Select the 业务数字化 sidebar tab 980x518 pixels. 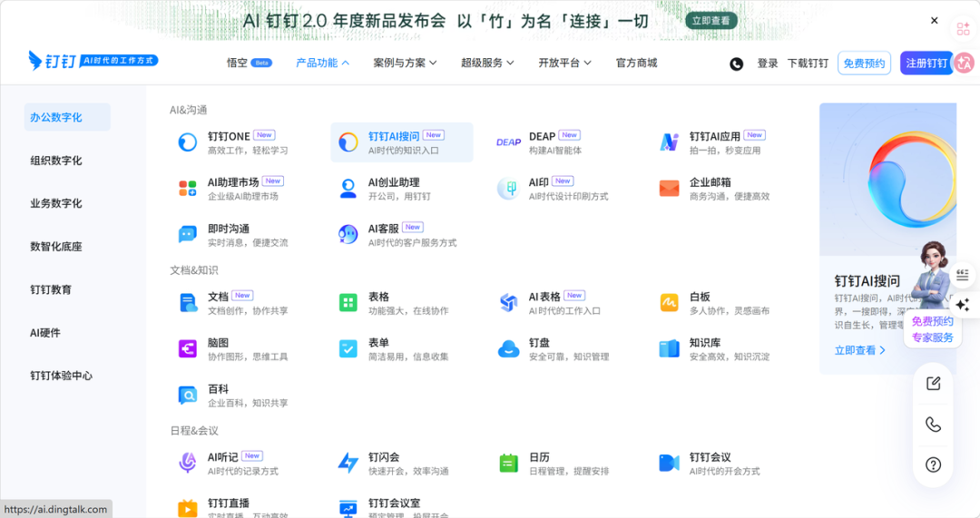56,204
